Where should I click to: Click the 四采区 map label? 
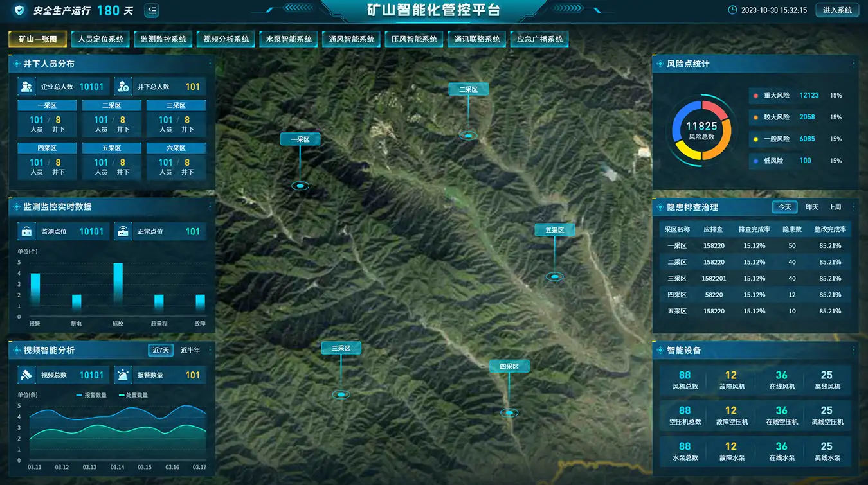pyautogui.click(x=509, y=366)
